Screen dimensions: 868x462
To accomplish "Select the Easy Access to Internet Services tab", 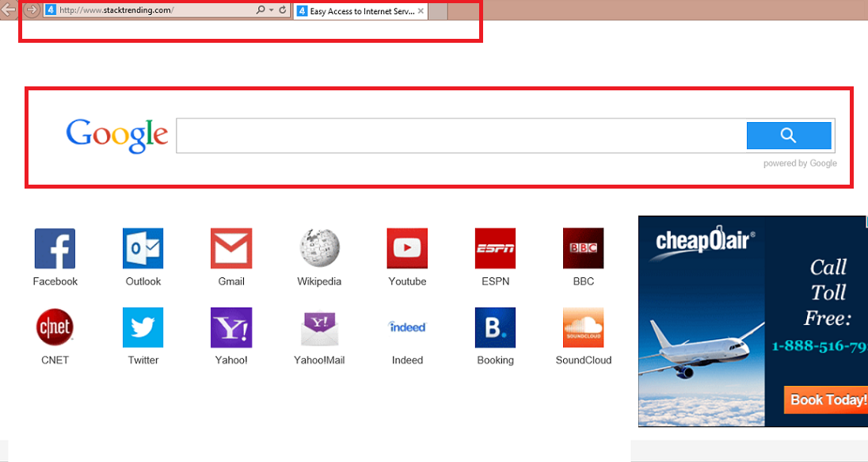I will pyautogui.click(x=356, y=11).
